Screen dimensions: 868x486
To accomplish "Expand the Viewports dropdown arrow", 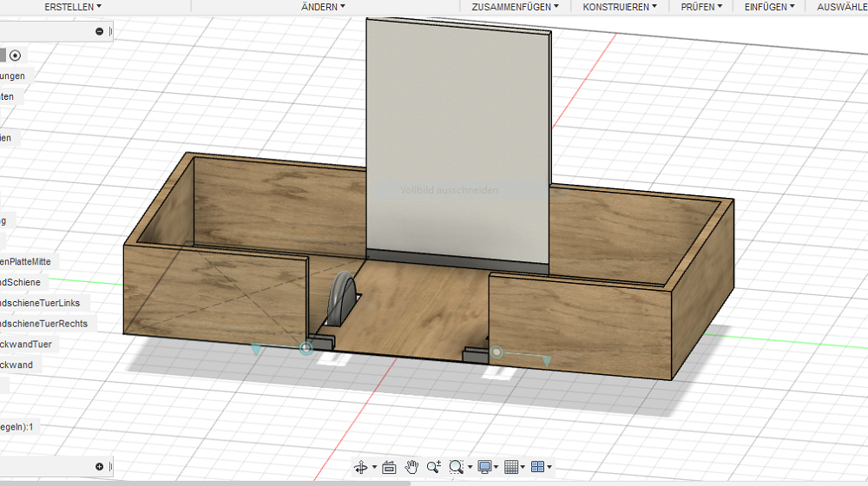I will coord(549,468).
